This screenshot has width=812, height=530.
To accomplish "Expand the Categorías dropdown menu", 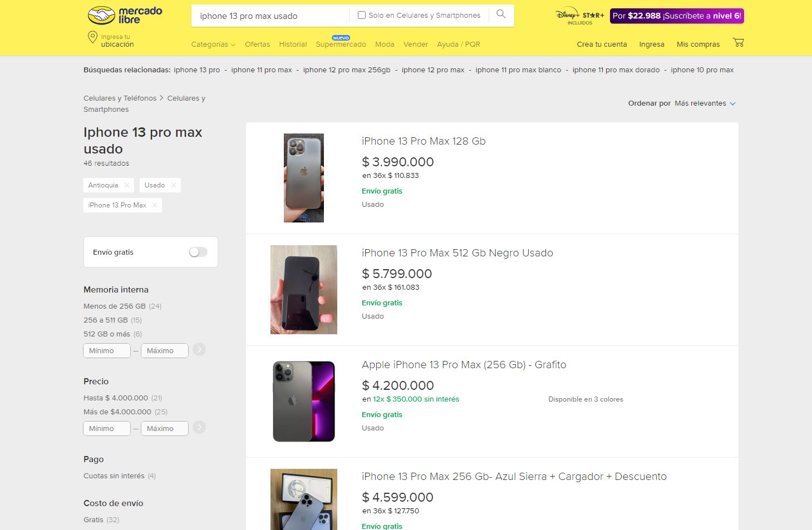I will tap(213, 44).
